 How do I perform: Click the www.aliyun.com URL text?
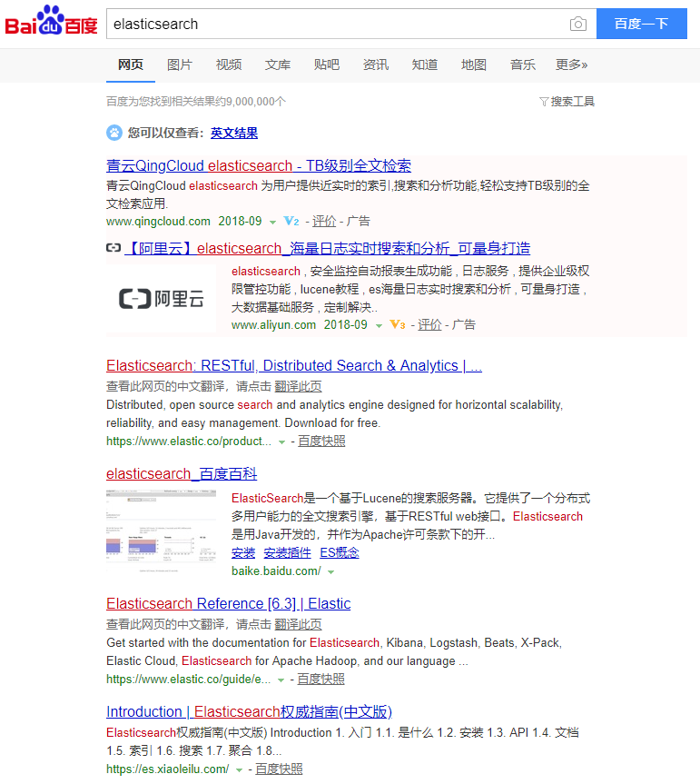pyautogui.click(x=273, y=324)
